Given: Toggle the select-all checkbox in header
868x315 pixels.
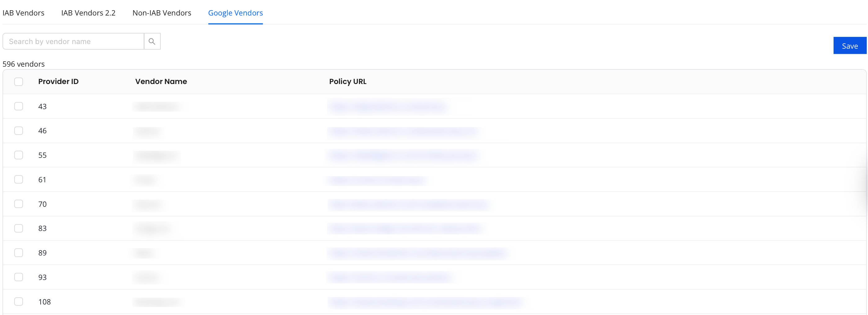Looking at the screenshot, I should (x=19, y=82).
